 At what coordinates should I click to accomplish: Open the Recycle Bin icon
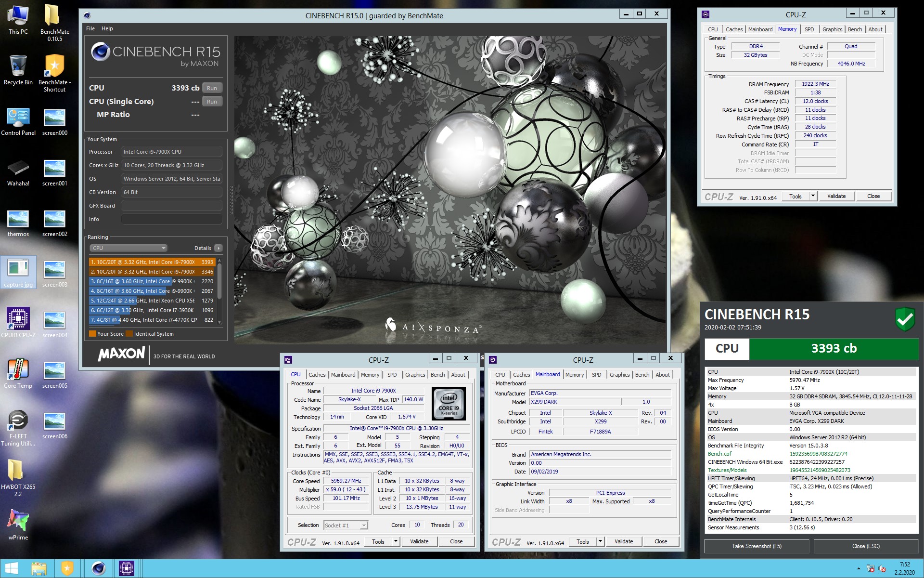coord(18,70)
